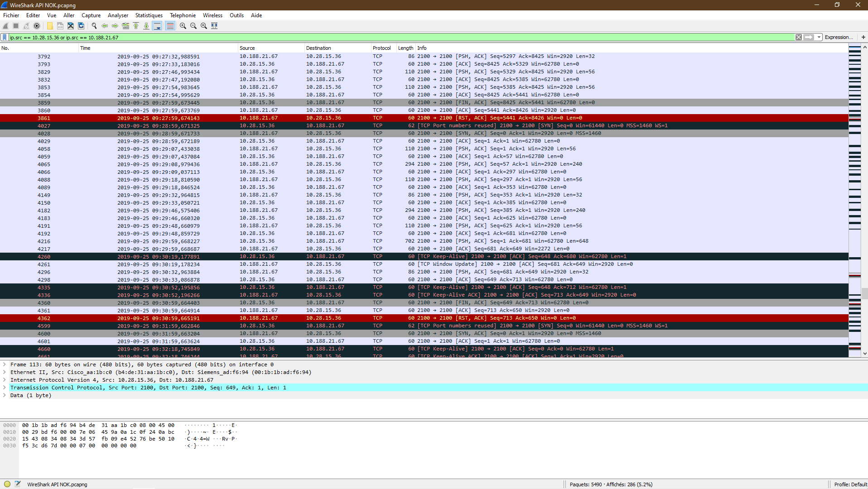Click the Expression... button
The image size is (868, 489).
pos(838,37)
